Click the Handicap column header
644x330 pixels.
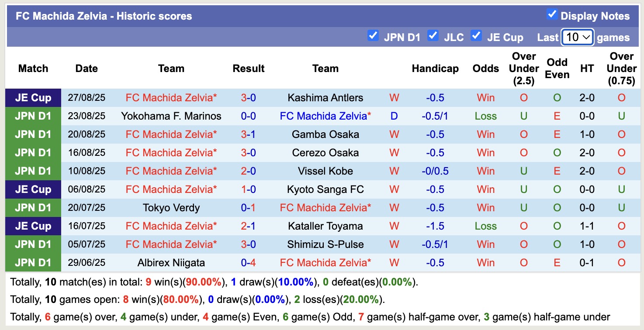point(435,69)
